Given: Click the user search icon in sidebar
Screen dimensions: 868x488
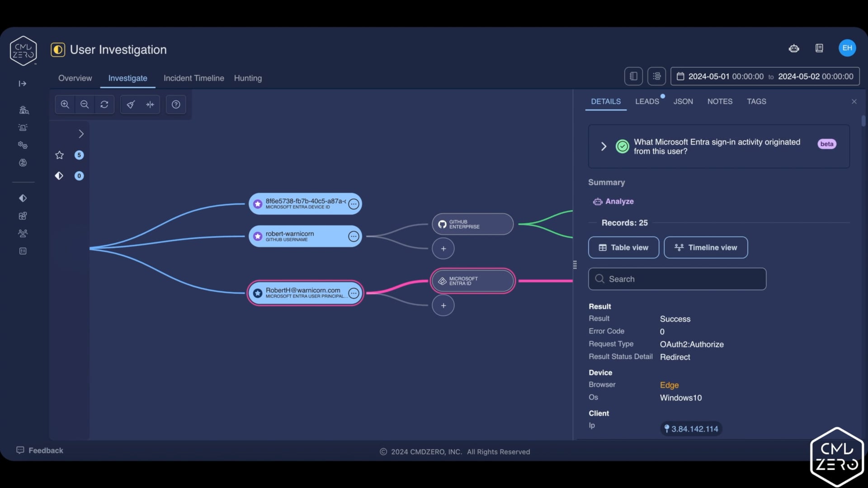Looking at the screenshot, I should click(23, 110).
